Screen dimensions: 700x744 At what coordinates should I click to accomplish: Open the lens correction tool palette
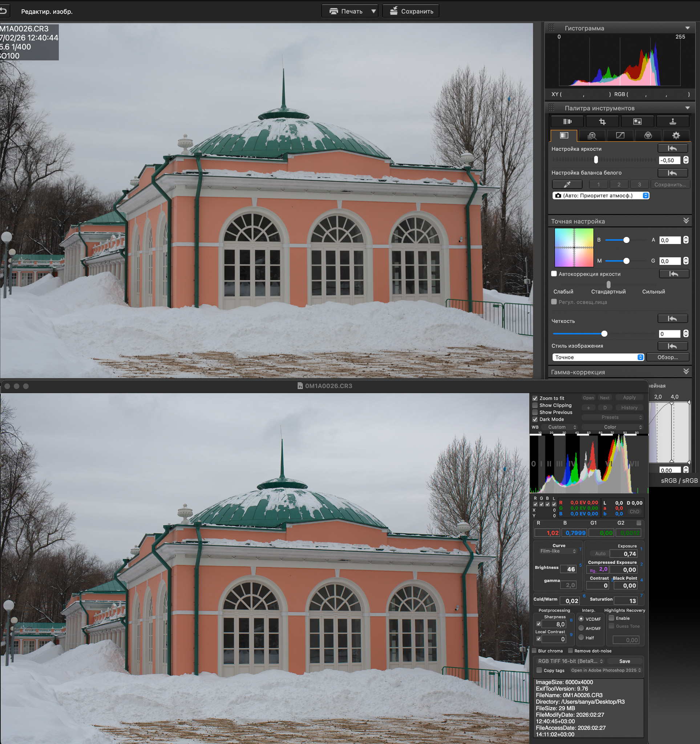(x=567, y=122)
